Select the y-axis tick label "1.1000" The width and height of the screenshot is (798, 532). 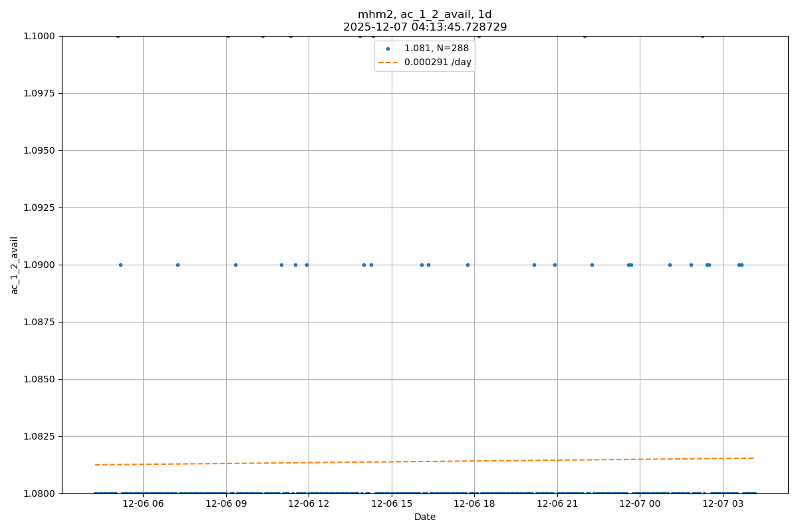coord(41,36)
